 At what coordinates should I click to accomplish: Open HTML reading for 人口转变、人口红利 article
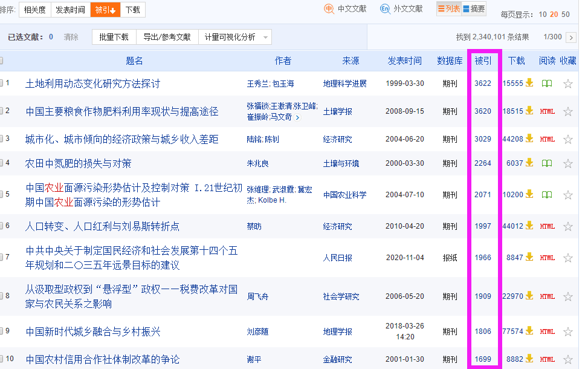click(x=549, y=226)
